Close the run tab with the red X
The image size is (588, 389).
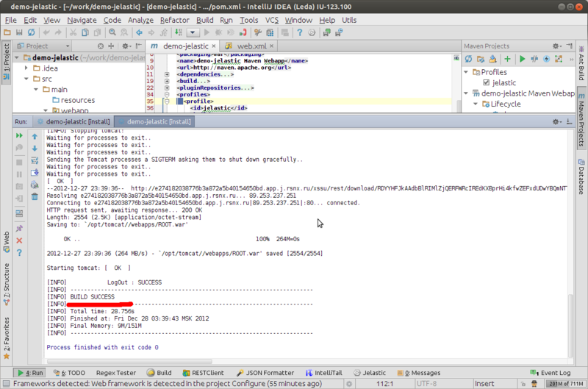point(19,240)
